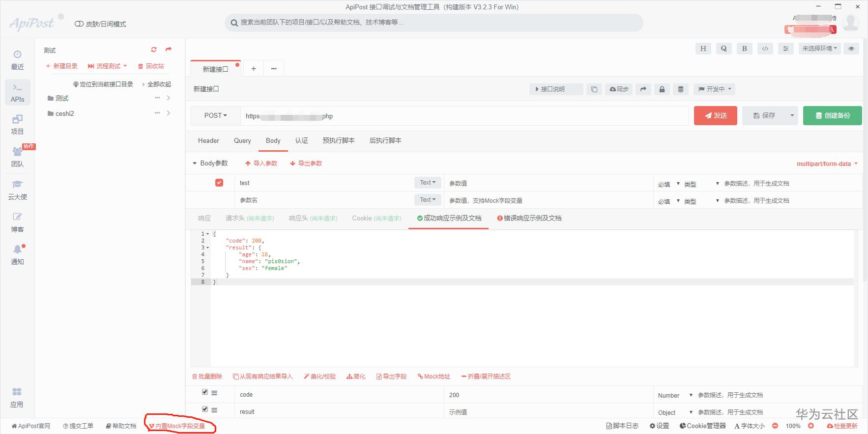Switch to the 认证 auth tab

(x=302, y=141)
